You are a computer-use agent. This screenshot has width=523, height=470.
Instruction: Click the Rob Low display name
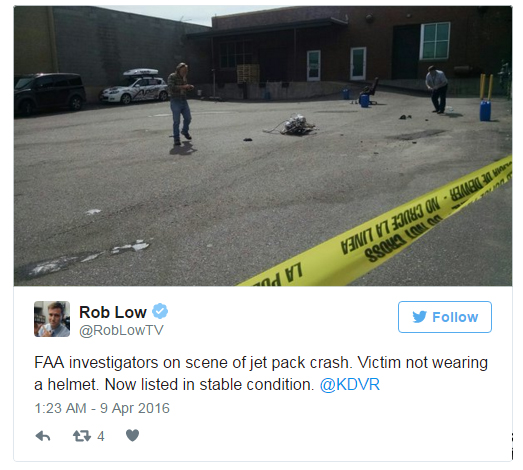(113, 312)
